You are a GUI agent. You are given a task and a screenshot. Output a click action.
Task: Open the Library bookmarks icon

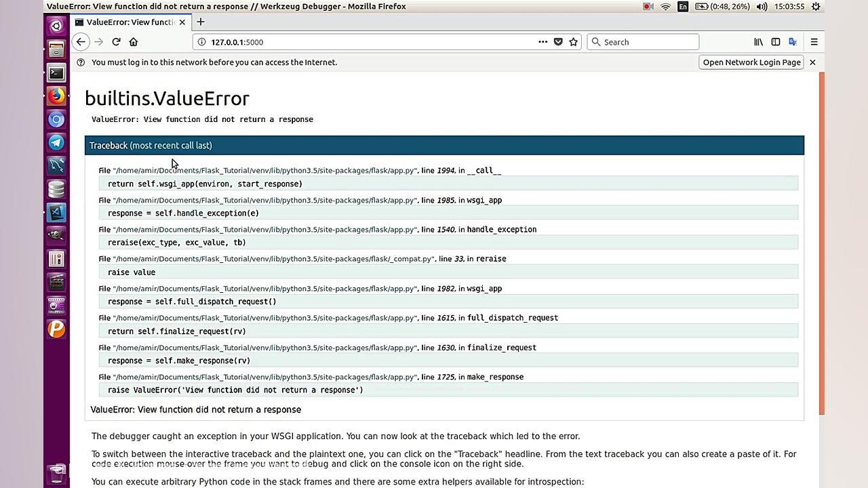(x=758, y=42)
